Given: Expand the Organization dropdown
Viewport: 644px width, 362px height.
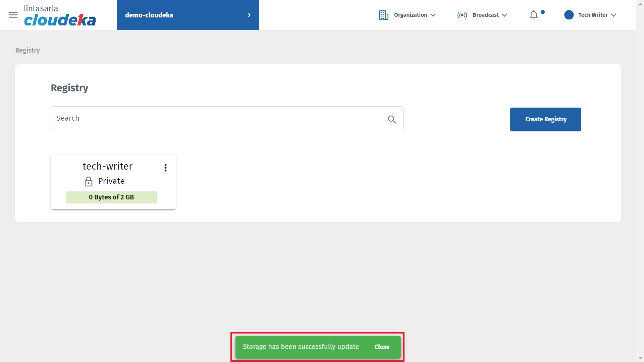Looking at the screenshot, I should (415, 15).
